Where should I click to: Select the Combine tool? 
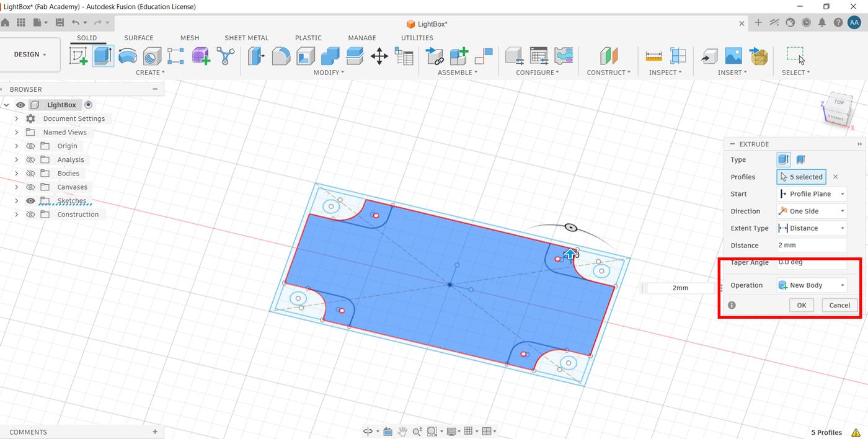tap(330, 56)
